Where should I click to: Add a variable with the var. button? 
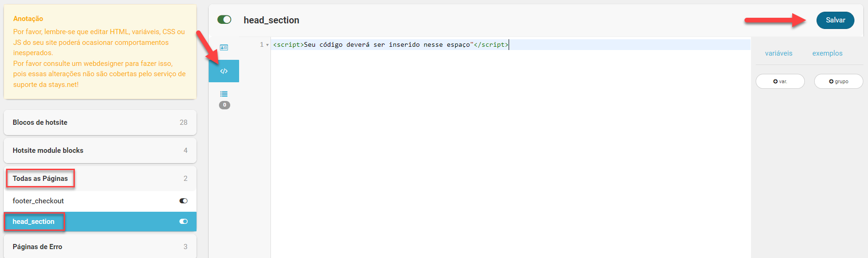pyautogui.click(x=780, y=81)
